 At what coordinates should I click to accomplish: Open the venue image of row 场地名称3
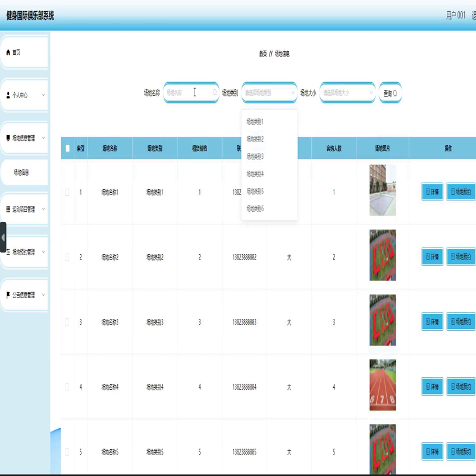pyautogui.click(x=383, y=320)
